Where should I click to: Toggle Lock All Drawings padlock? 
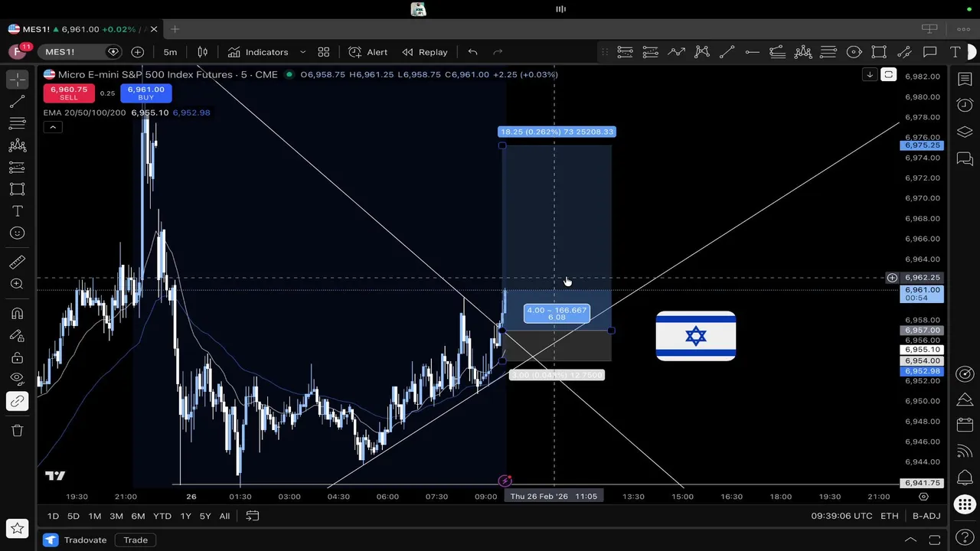coord(18,357)
